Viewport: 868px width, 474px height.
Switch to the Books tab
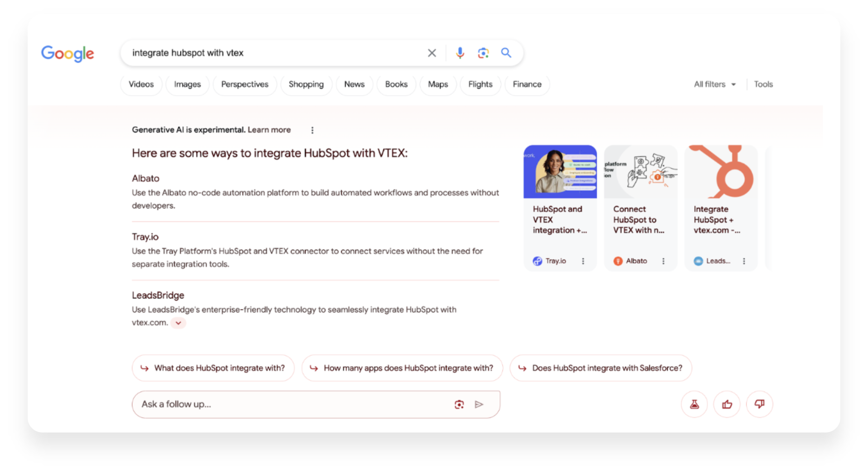(396, 84)
